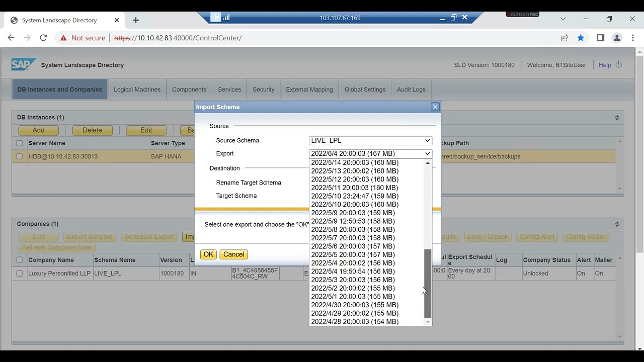
Task: Click the Not secure warning icon
Action: 63,38
